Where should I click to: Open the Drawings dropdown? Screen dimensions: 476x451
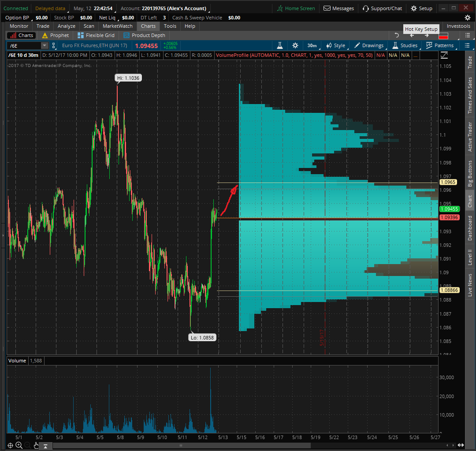(x=370, y=45)
